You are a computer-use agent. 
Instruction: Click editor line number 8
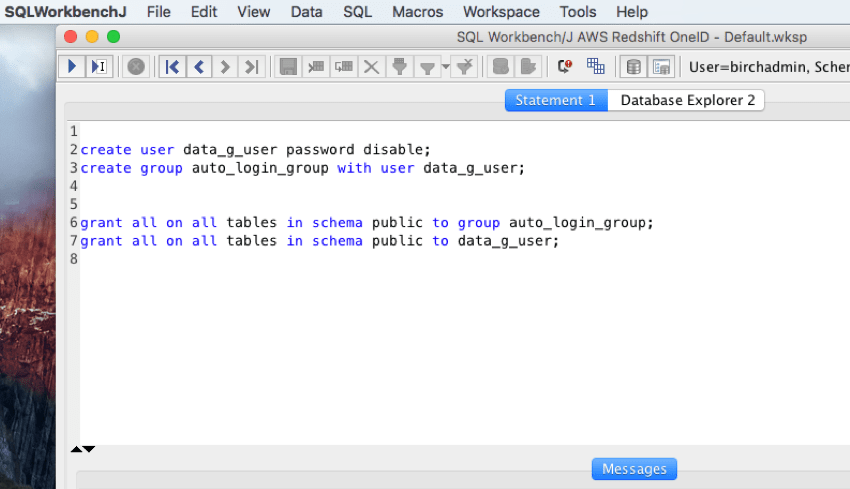(74, 259)
